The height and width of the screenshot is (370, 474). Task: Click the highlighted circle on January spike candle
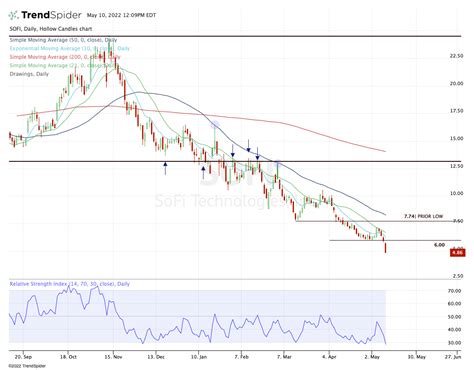(x=215, y=125)
